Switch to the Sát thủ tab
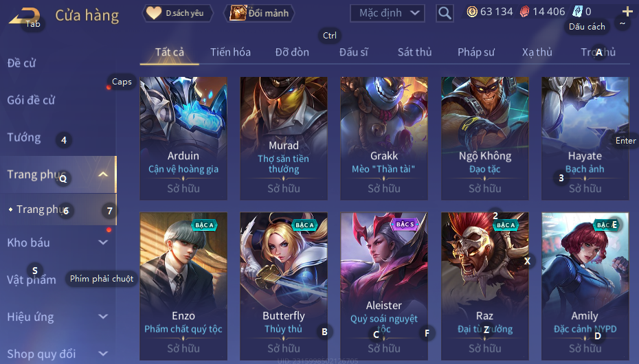 click(414, 52)
